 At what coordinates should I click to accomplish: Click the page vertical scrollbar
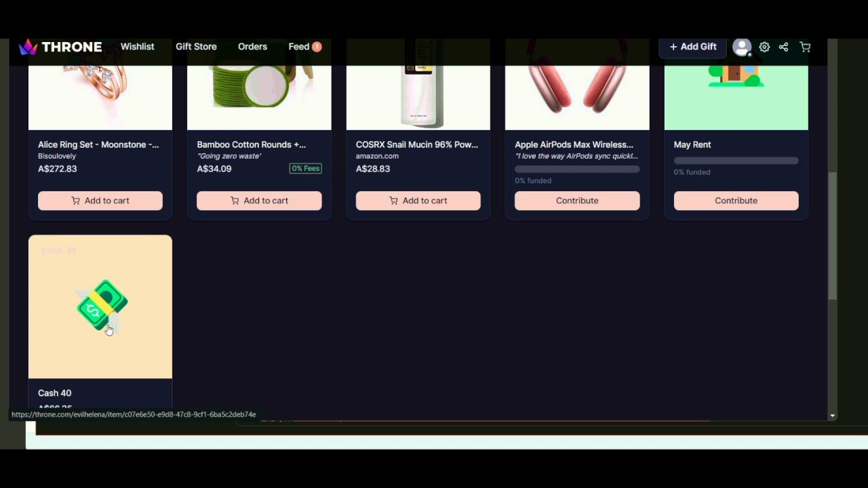pos(832,236)
